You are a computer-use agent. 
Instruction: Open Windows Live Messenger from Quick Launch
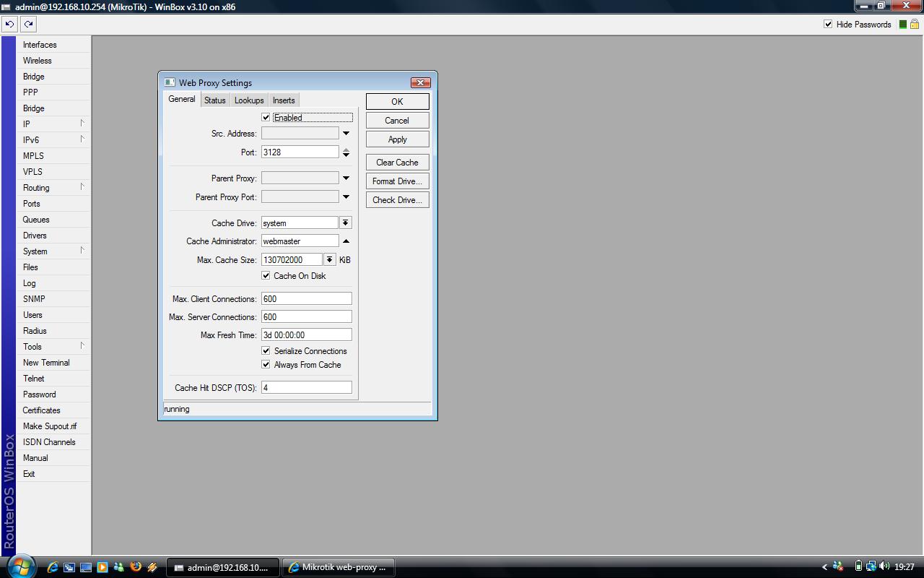pos(119,567)
